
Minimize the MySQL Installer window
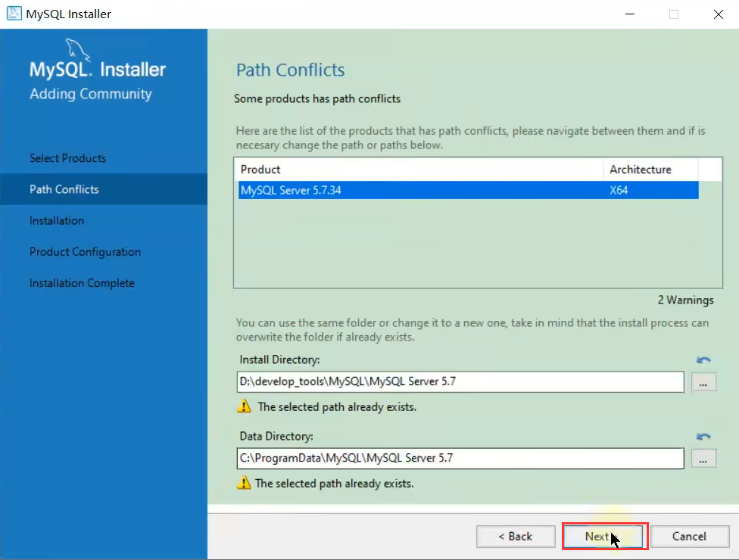pyautogui.click(x=630, y=14)
